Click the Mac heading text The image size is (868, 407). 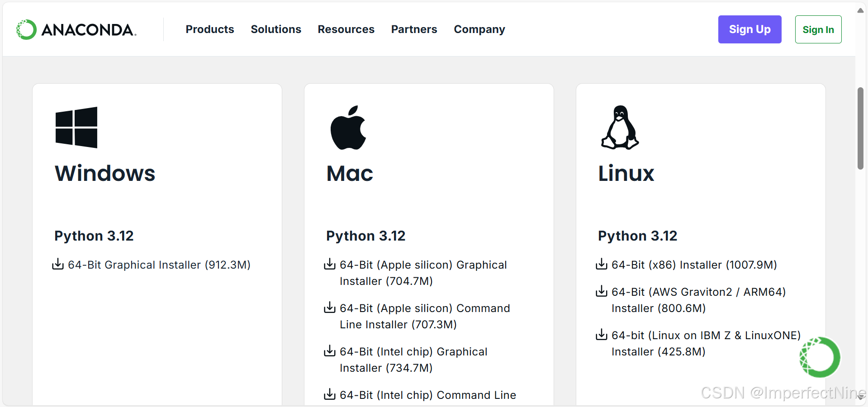[350, 173]
